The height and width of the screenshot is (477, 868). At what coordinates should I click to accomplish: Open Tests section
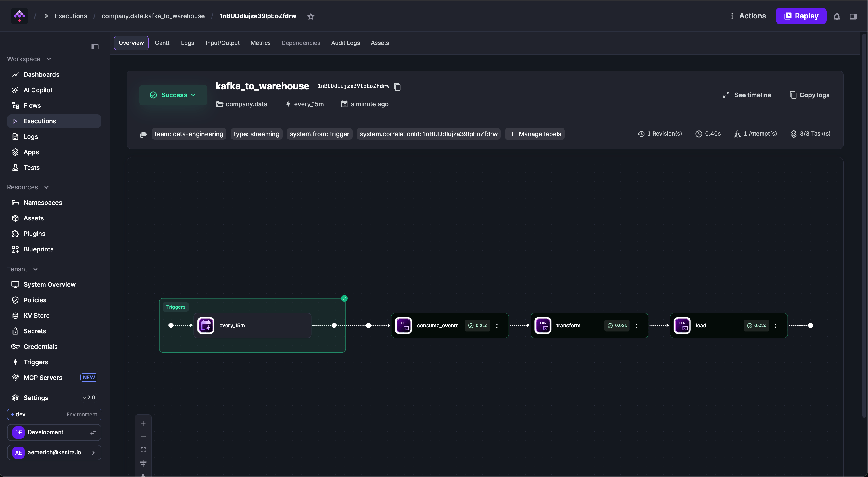(54, 168)
